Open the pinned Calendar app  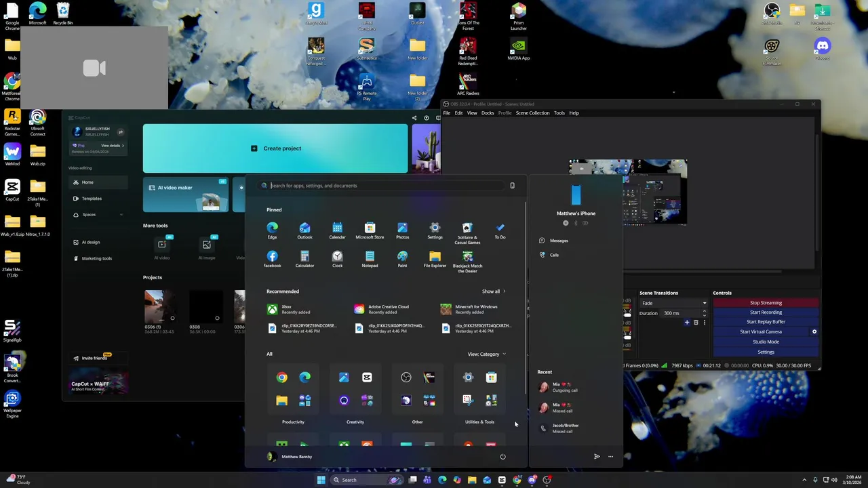pyautogui.click(x=337, y=230)
